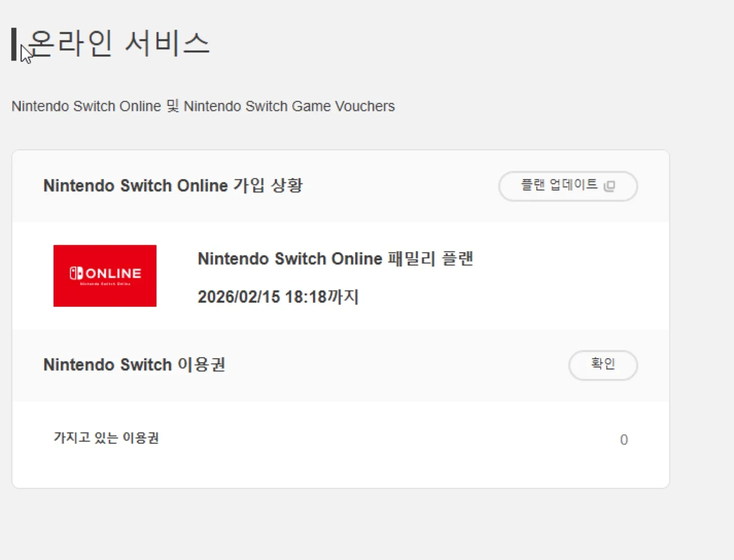This screenshot has width=734, height=560.
Task: Click the expiry date 2026/02/15 18:18까지
Action: click(278, 297)
